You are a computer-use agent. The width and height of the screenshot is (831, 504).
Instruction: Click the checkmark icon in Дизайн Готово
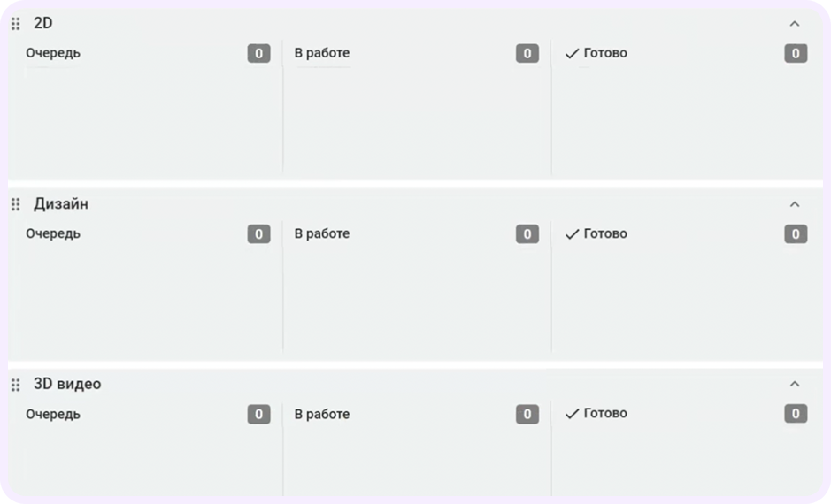tap(572, 234)
